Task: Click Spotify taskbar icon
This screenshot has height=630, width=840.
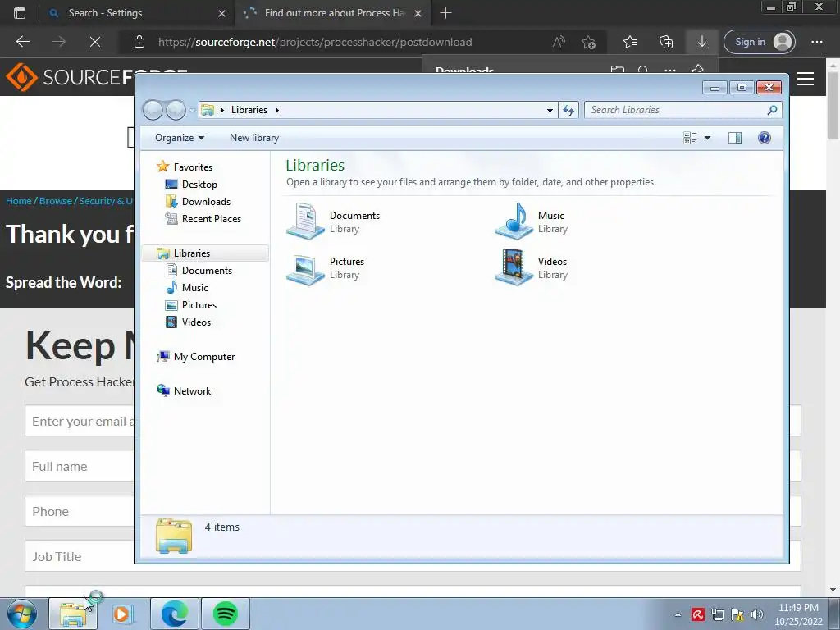Action: [225, 614]
